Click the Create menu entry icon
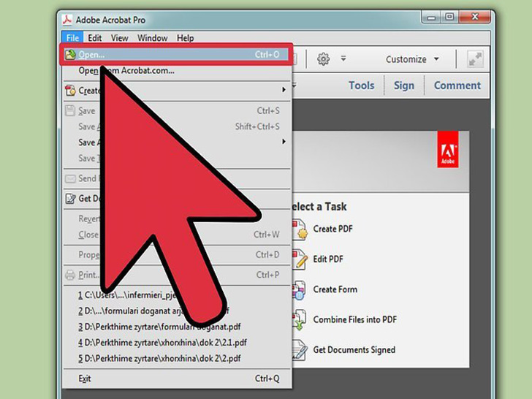Image resolution: width=532 pixels, height=399 pixels. click(x=70, y=91)
